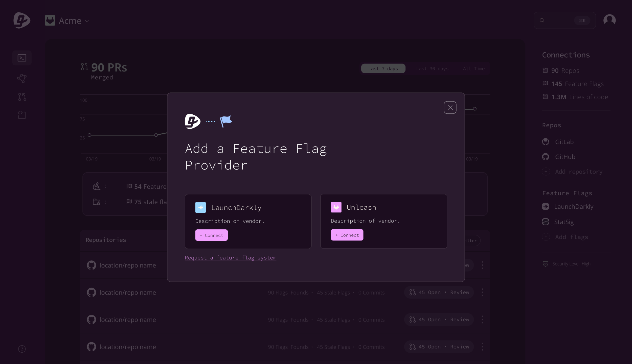Click 145 Feature Flags in Connections
Screen dimensions: 632x364
click(x=573, y=84)
